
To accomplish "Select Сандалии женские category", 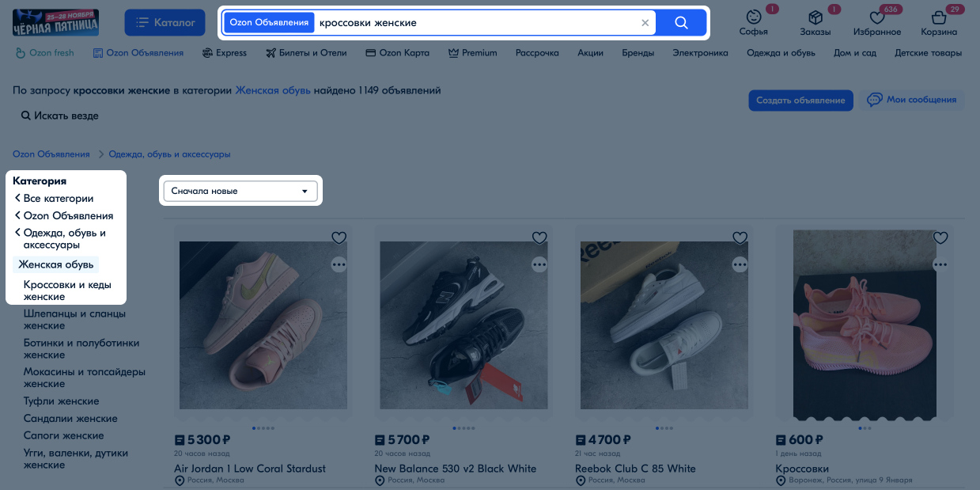I will [70, 419].
